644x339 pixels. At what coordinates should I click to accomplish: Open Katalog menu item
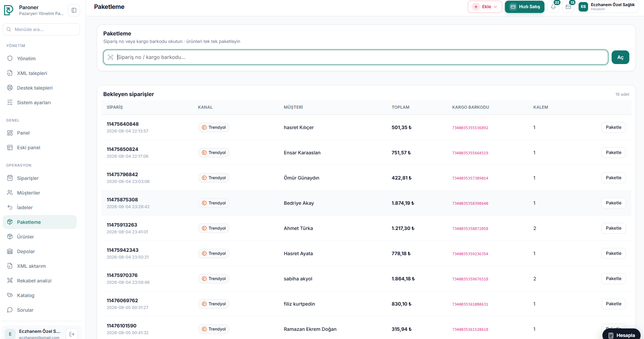40,295
